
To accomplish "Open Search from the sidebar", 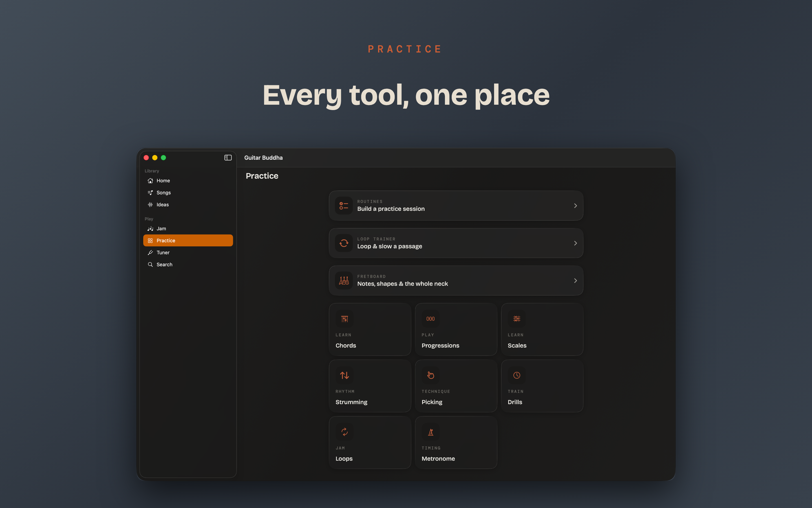I will click(188, 264).
